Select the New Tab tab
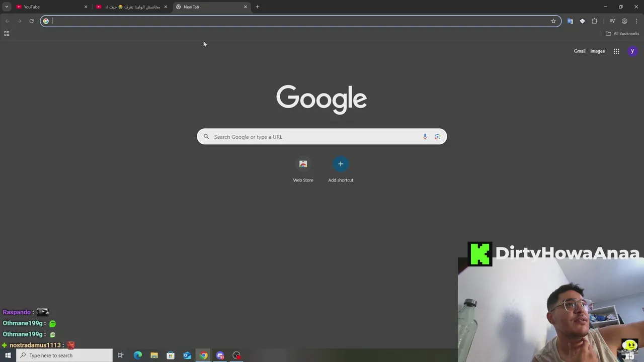The image size is (644, 362). (x=211, y=7)
